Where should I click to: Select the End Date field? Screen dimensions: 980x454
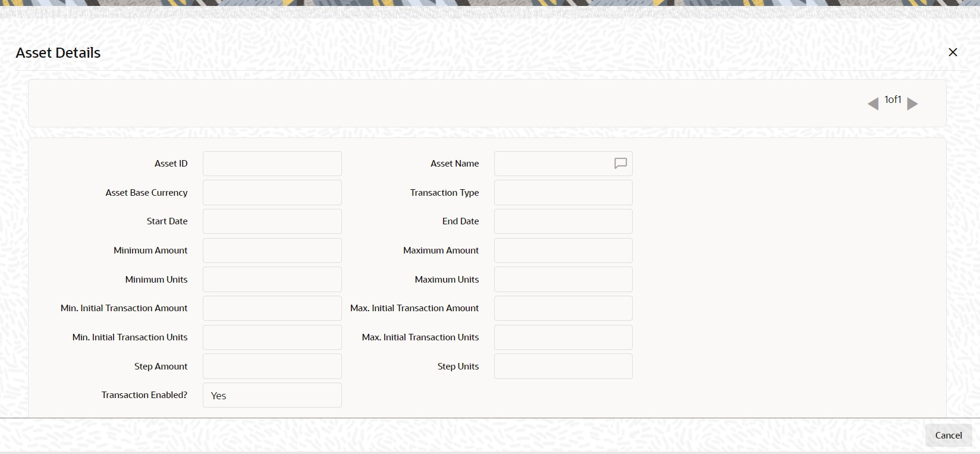point(563,221)
